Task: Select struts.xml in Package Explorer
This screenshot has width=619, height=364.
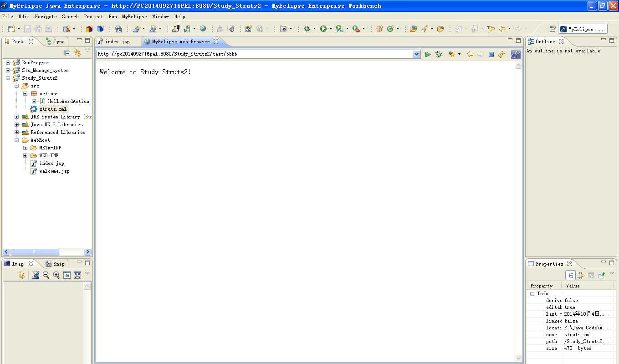Action: (x=53, y=109)
